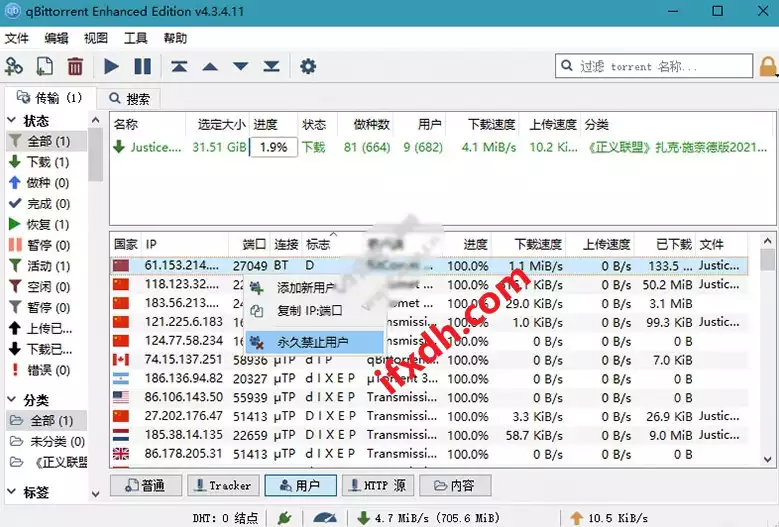Viewport: 779px width, 527px height.
Task: Choose 复制 IP:端口 from context menu
Action: click(x=314, y=311)
